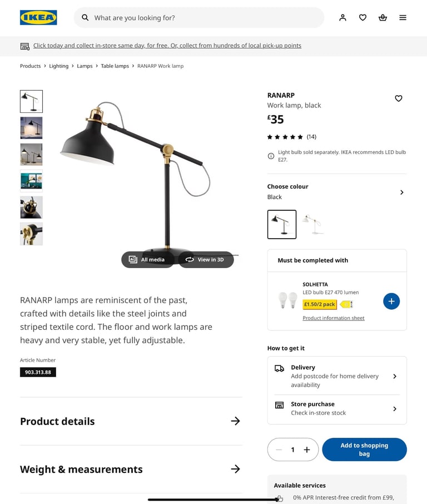Click the bulb information circle icon
This screenshot has width=427, height=504.
pos(271,156)
